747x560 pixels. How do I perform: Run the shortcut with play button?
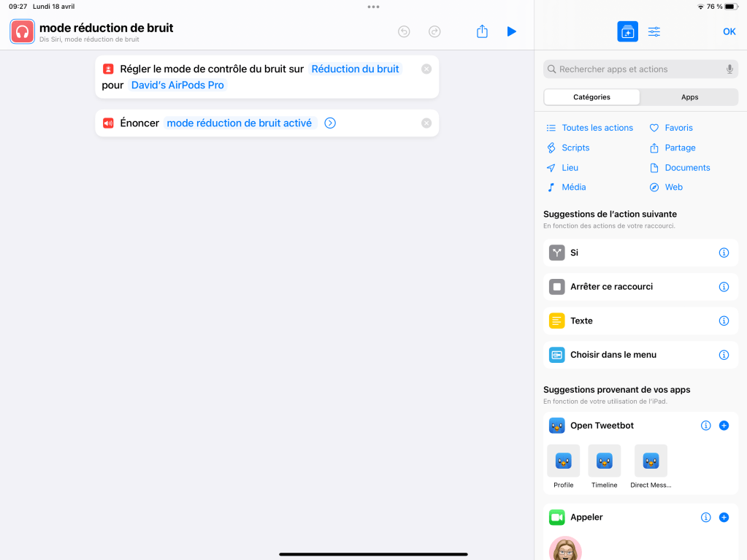(511, 31)
